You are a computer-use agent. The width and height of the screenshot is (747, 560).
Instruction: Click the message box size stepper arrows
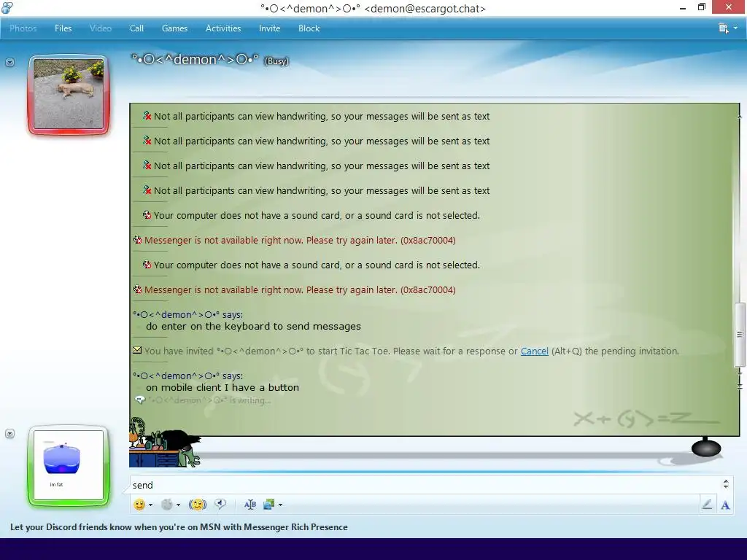tap(726, 484)
